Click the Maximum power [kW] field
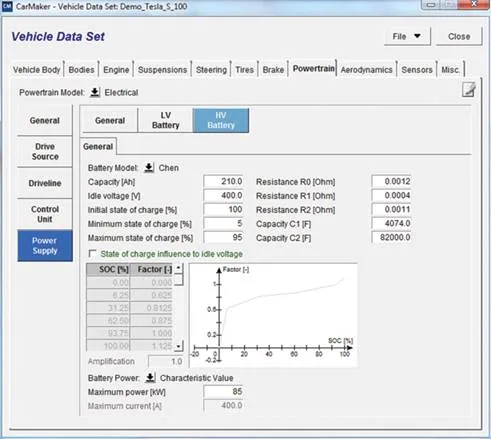Image resolution: width=491 pixels, height=439 pixels. click(x=223, y=392)
